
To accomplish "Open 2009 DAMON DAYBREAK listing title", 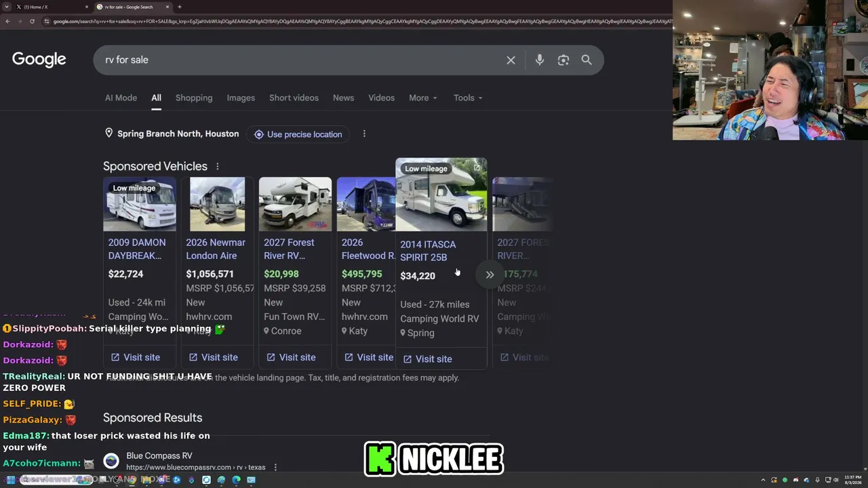I will (x=137, y=249).
